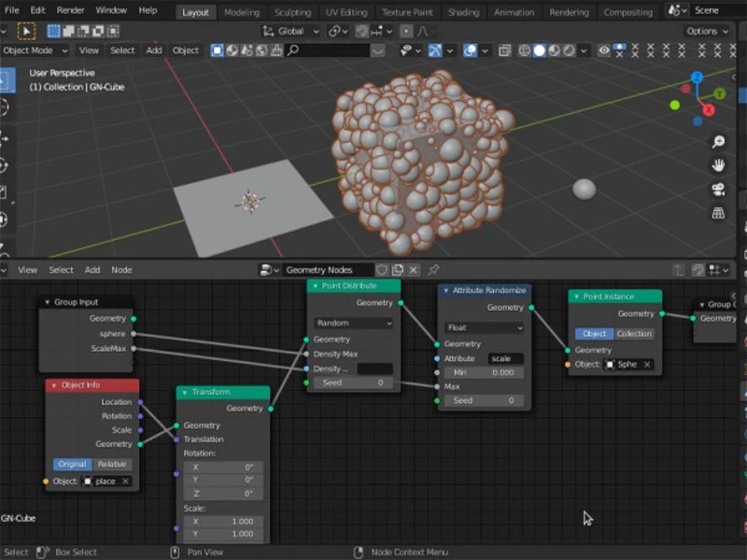Click the red X axis gizmo
747x560 pixels.
[709, 110]
